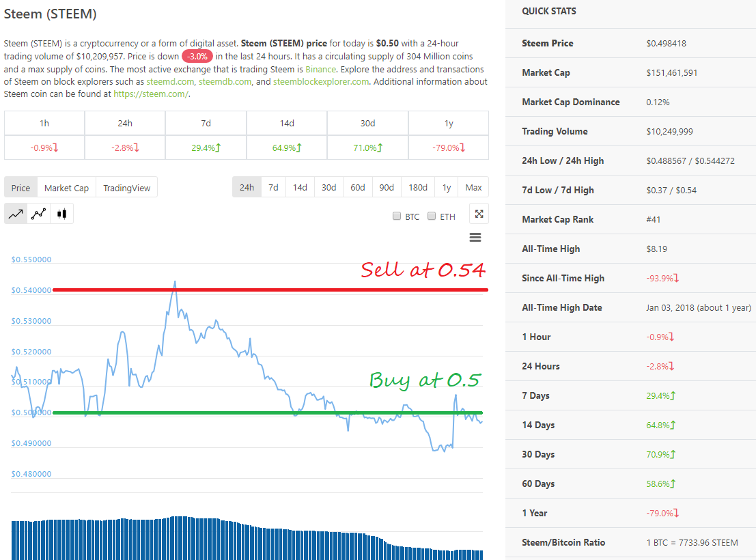Click the 1y column header cell
Image resolution: width=756 pixels, height=560 pixels.
coord(449,123)
